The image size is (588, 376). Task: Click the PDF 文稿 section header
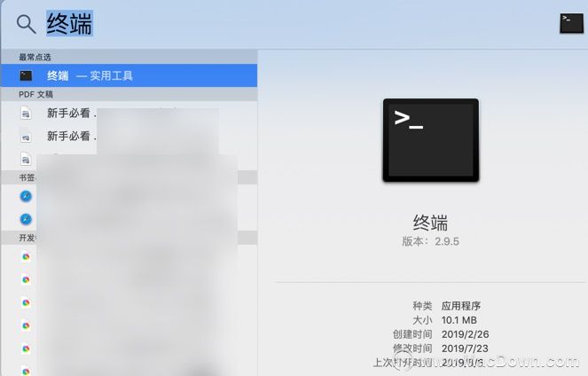click(x=35, y=95)
